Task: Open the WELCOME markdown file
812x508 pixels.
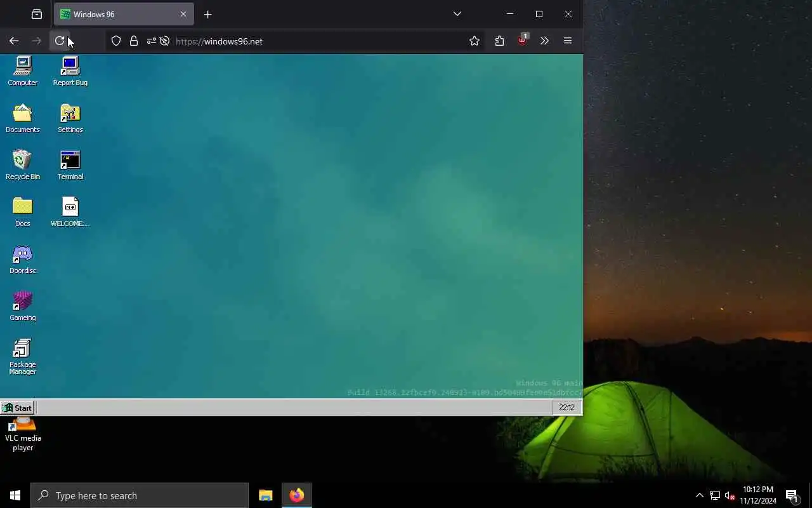Action: click(70, 212)
